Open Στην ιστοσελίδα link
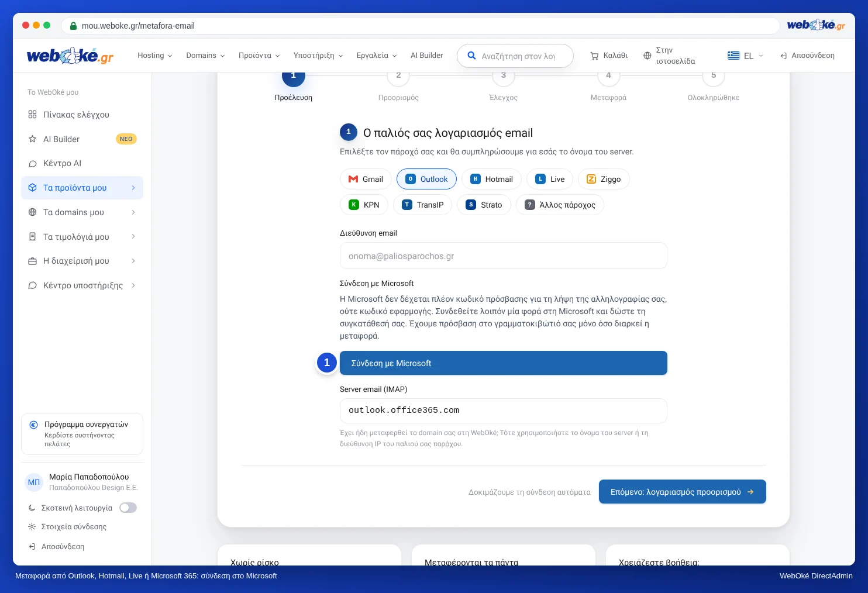Viewport: 868px width, 593px height. point(669,56)
